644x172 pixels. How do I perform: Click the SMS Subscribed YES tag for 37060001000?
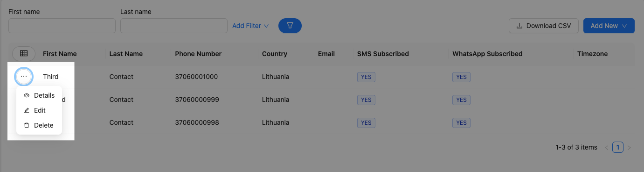tap(366, 77)
